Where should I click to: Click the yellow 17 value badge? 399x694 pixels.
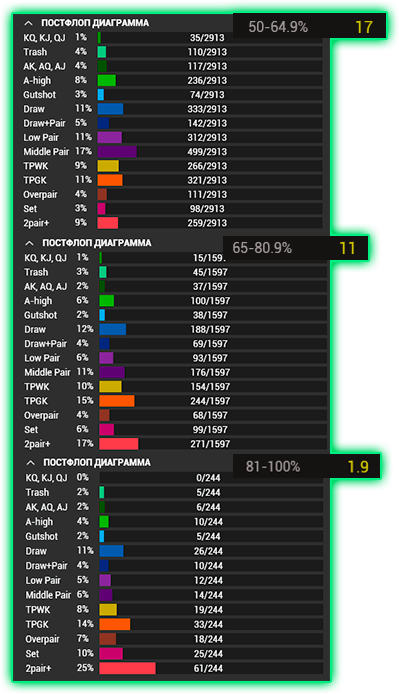[364, 27]
